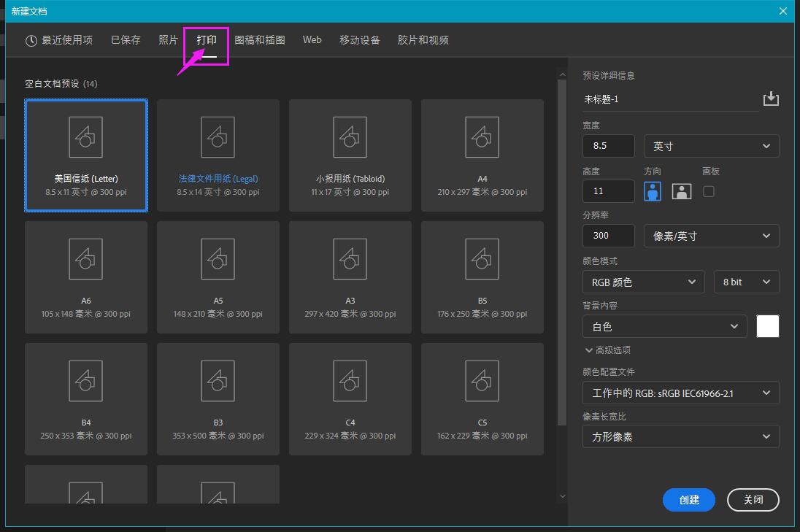The height and width of the screenshot is (532, 800).
Task: Switch to the 最近使用项 tab
Action: click(59, 40)
